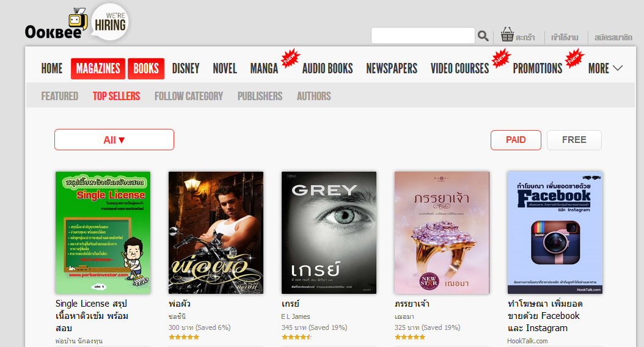
Task: Open the VIDEO COURSES section
Action: pyautogui.click(x=459, y=68)
